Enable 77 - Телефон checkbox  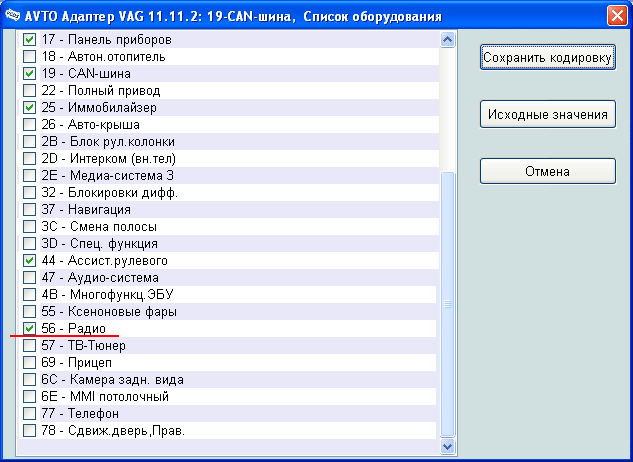tap(30, 413)
